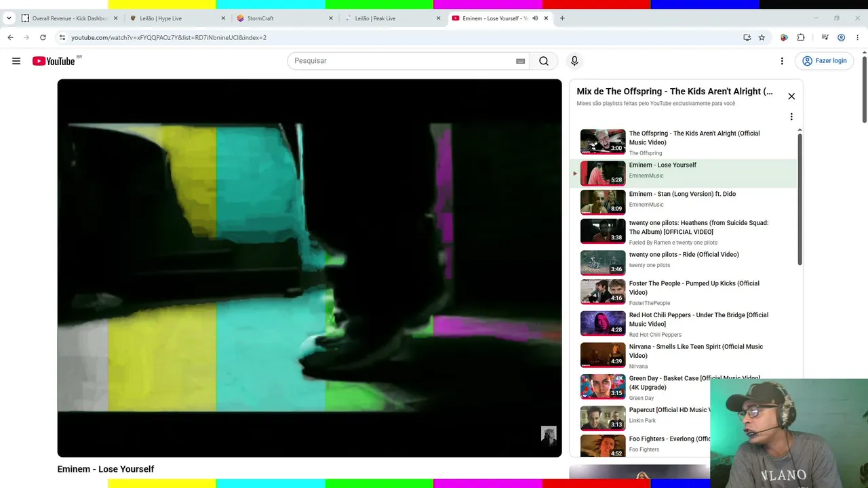Close the Overall Revenue tab
868x488 pixels.
tap(115, 18)
